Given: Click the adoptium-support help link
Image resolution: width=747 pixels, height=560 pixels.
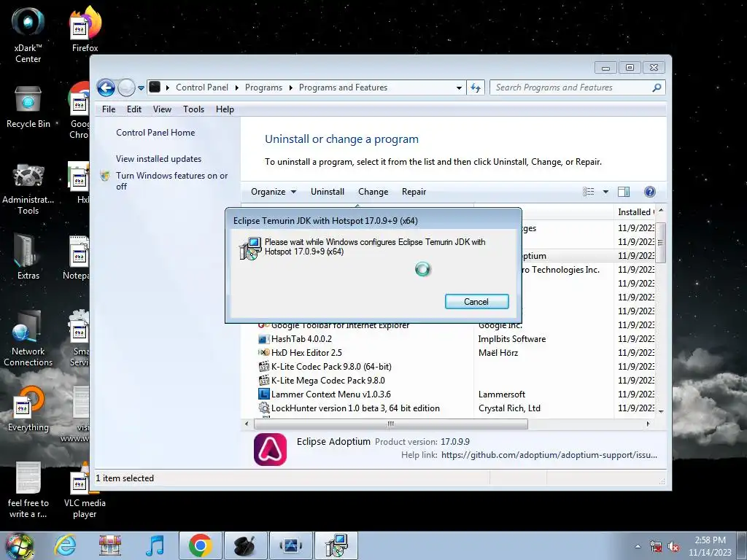Looking at the screenshot, I should [x=549, y=455].
